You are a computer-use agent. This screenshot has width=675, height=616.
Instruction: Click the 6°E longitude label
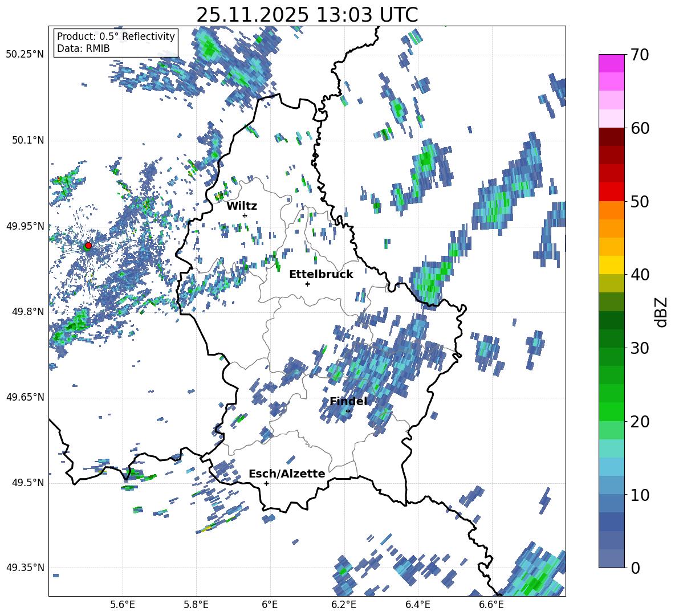(270, 605)
